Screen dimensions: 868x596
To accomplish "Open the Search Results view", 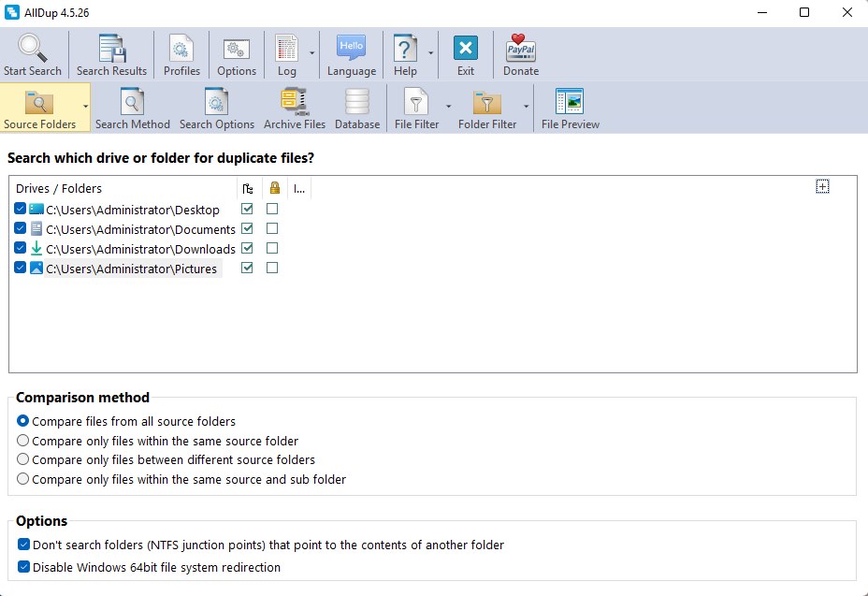I will point(111,53).
